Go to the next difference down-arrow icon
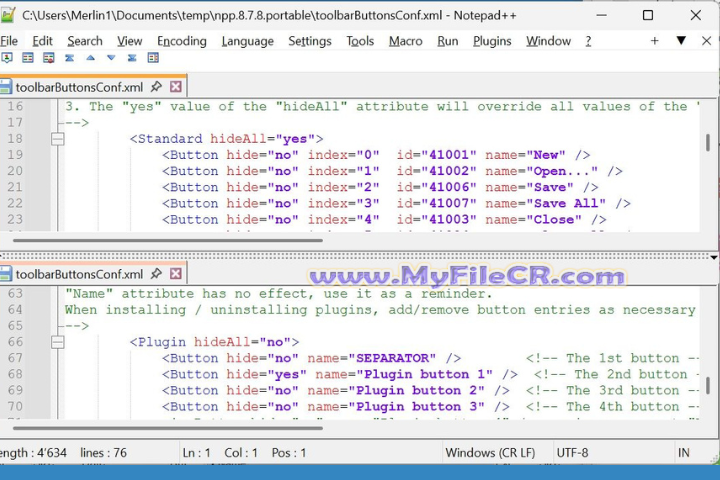The image size is (720, 480). point(111,58)
